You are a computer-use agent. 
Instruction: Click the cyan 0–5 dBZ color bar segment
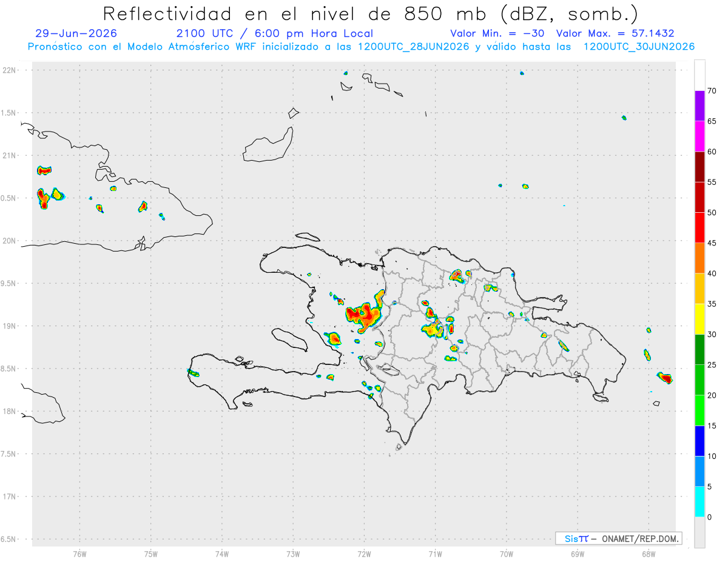699,502
